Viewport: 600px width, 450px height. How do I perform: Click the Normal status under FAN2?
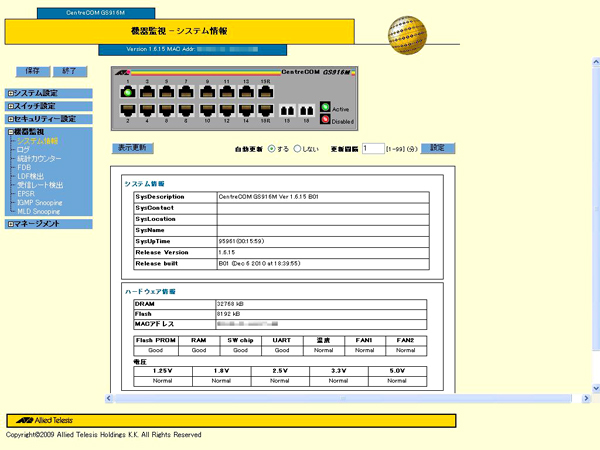coord(406,350)
